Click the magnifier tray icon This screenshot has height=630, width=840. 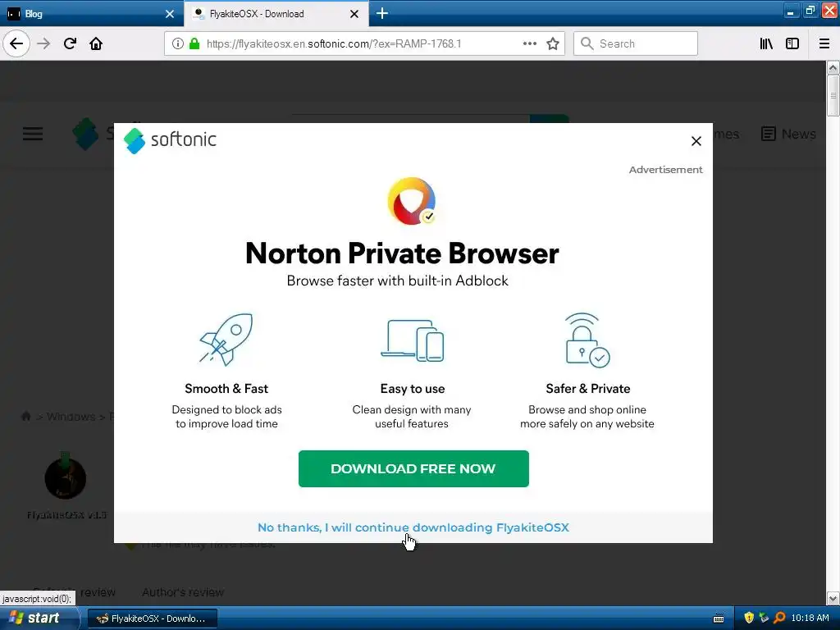[779, 618]
